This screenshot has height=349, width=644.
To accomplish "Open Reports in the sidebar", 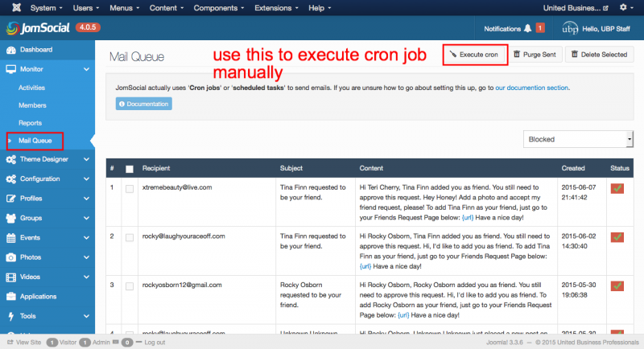I will [30, 123].
